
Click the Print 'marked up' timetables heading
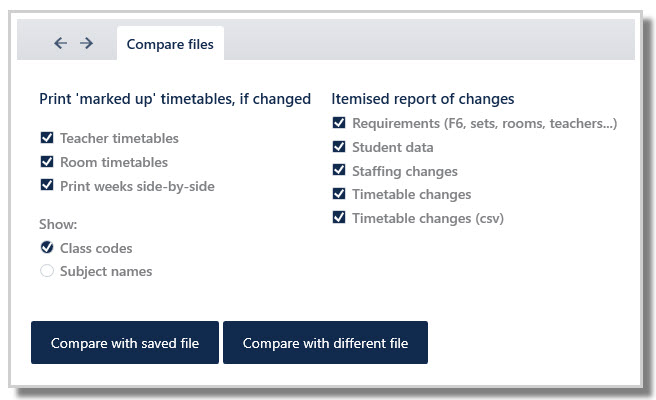coord(175,99)
